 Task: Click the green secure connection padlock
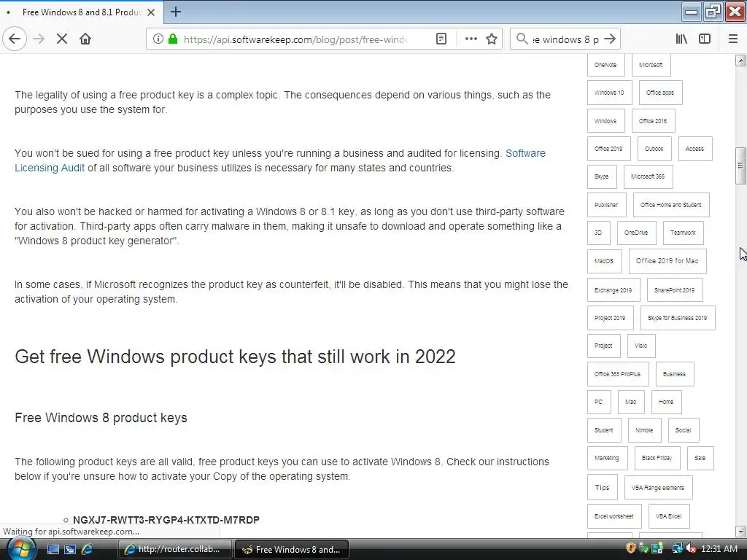point(173,39)
